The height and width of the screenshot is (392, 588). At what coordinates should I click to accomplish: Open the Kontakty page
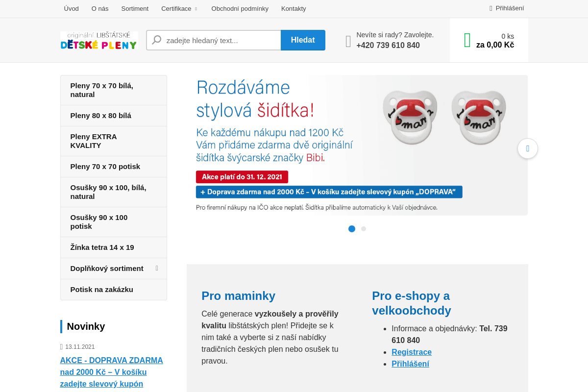(x=294, y=9)
